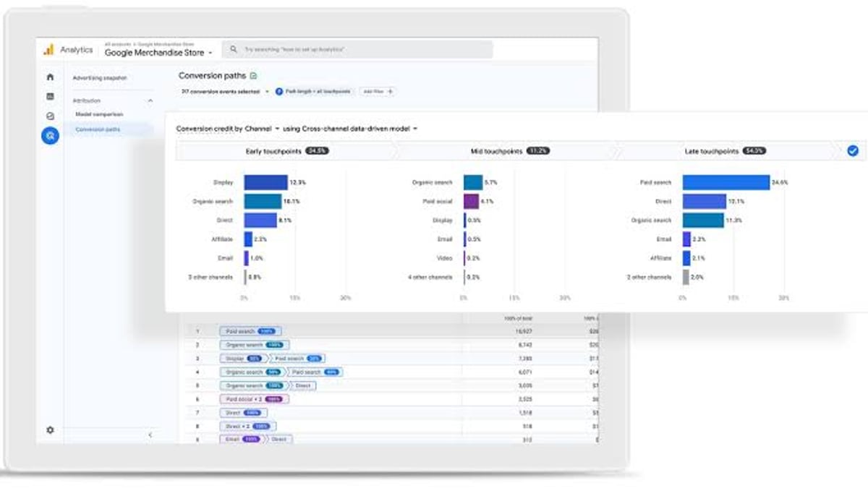Collapse the side navigation chevron
This screenshot has width=868, height=488.
tap(150, 435)
